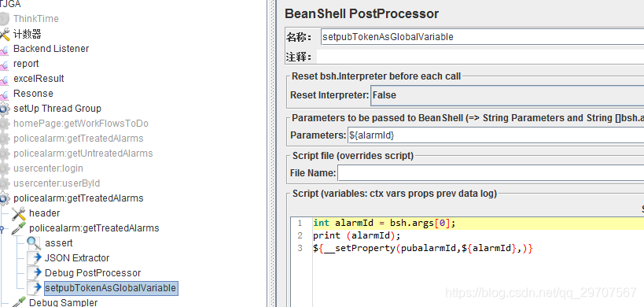The image size is (644, 307).
Task: Click the usercenter:login gear icon
Action: click(5, 169)
